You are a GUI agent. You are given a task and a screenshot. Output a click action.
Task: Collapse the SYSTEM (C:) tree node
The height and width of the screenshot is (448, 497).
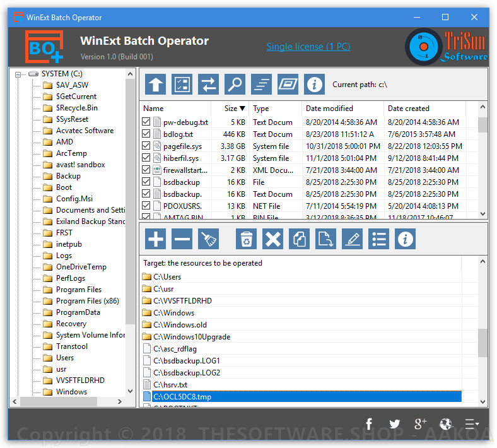click(18, 74)
